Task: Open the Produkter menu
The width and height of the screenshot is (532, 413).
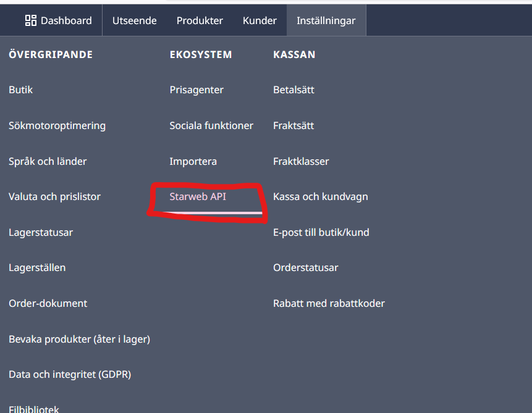Action: coord(200,20)
